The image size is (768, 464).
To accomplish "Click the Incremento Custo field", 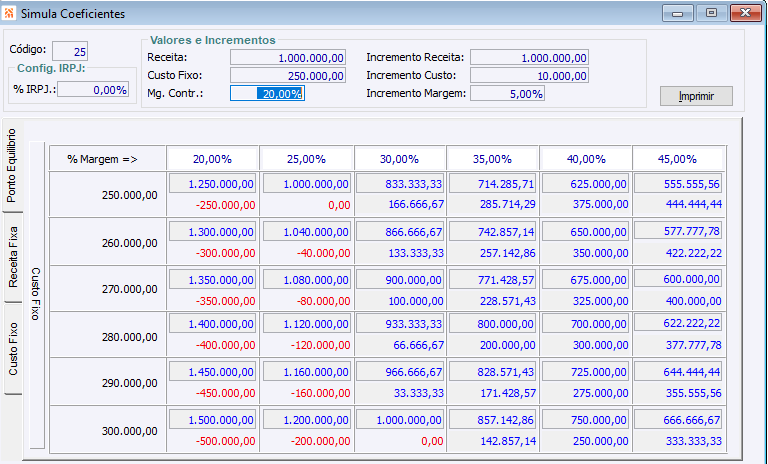I will [529, 76].
